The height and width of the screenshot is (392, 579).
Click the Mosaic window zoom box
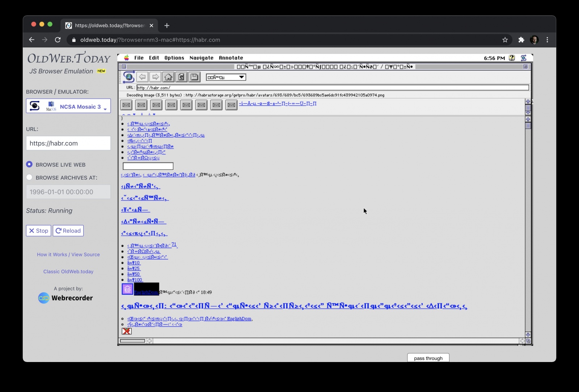tap(525, 67)
